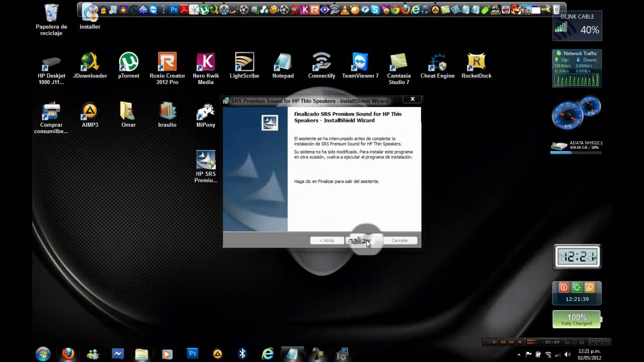Click the Bluetooth icon on the taskbar
The width and height of the screenshot is (644, 362).
coord(243,353)
